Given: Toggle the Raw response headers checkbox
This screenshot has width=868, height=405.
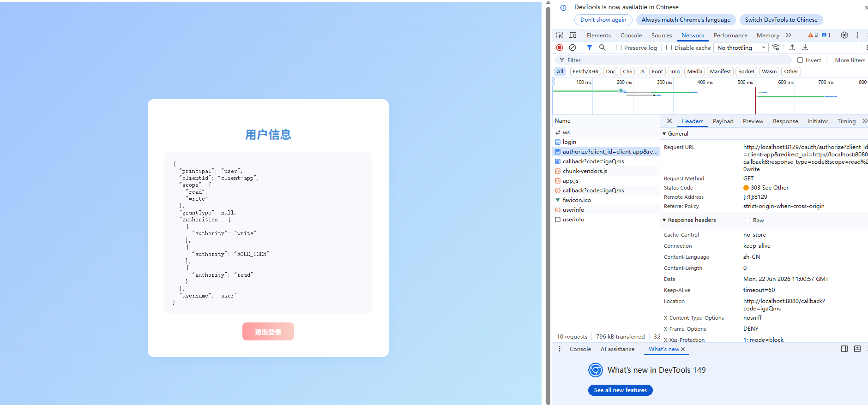Looking at the screenshot, I should [747, 220].
